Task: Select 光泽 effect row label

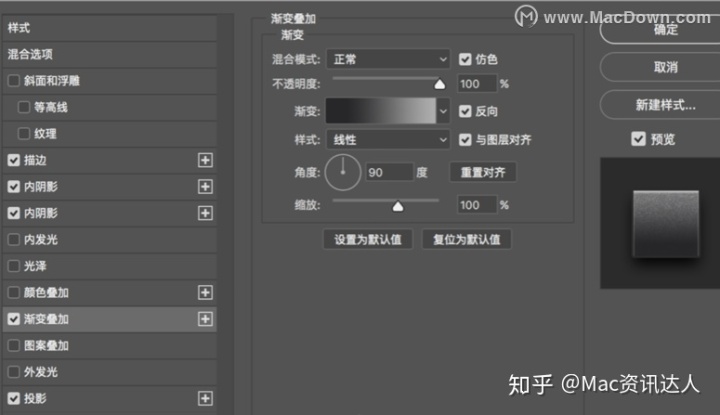Action: click(x=35, y=266)
